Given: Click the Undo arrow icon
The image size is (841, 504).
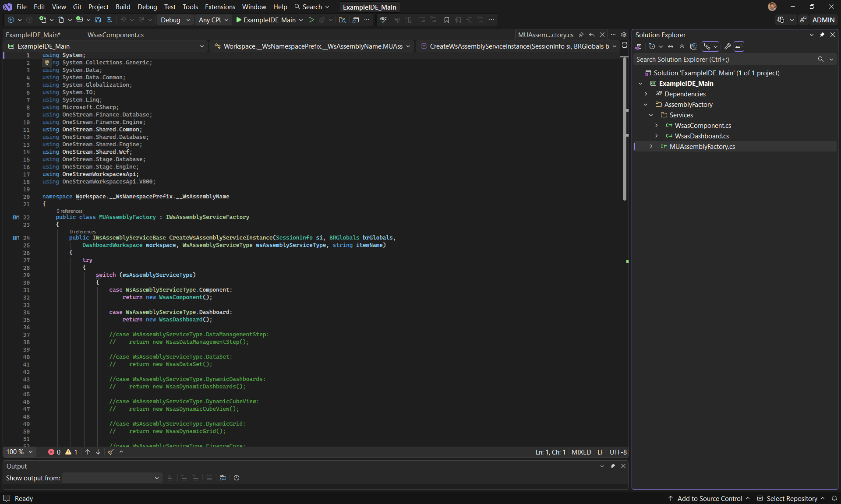Looking at the screenshot, I should 123,20.
